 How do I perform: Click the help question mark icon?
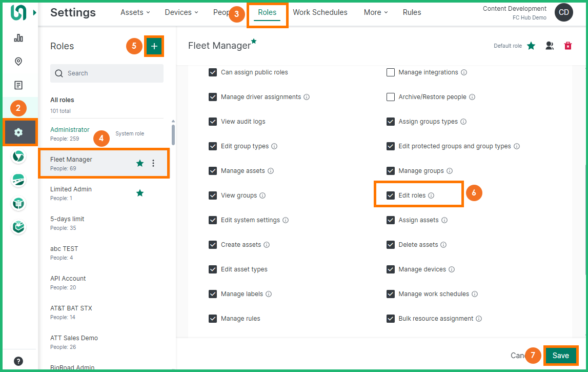[18, 361]
